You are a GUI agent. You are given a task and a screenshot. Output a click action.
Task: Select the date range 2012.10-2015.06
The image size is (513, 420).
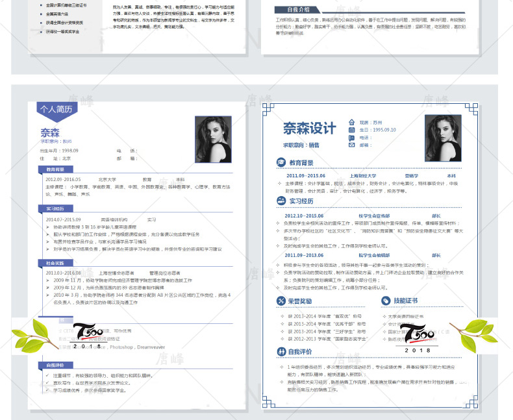pos(304,216)
